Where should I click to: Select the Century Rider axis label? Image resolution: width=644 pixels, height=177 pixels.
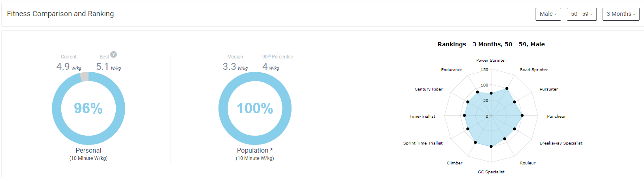click(428, 89)
